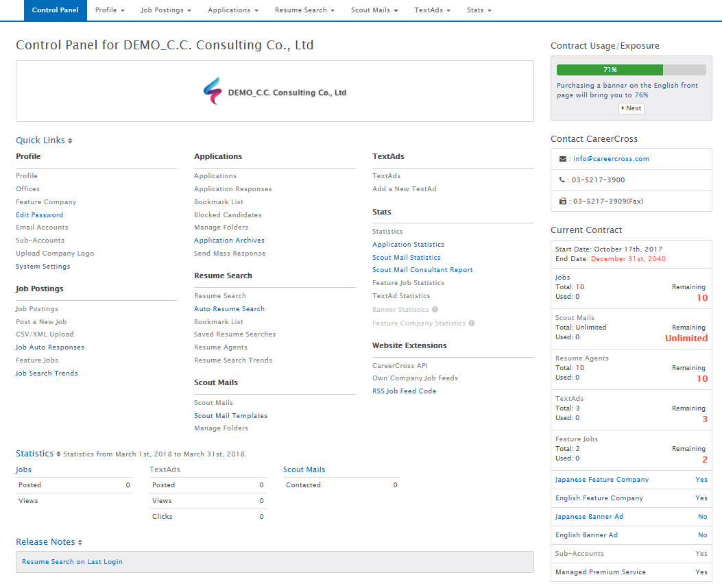Collapse the Release Notes section arrows
The width and height of the screenshot is (722, 588).
pos(80,543)
